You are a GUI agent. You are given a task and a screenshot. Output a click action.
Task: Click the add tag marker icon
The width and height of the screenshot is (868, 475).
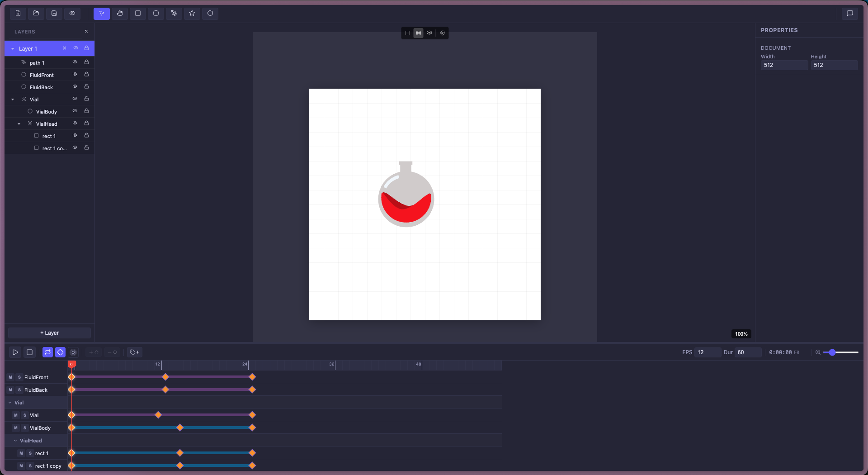134,352
